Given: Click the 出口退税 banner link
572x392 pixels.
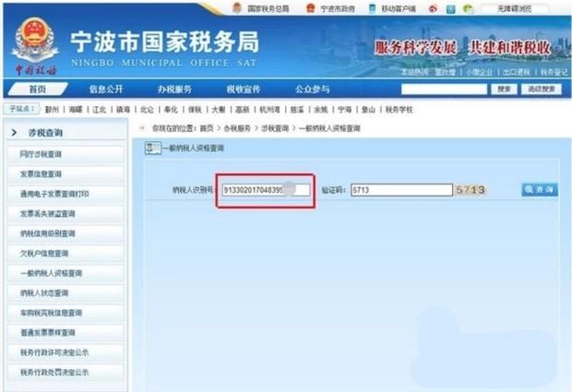Looking at the screenshot, I should (x=517, y=72).
